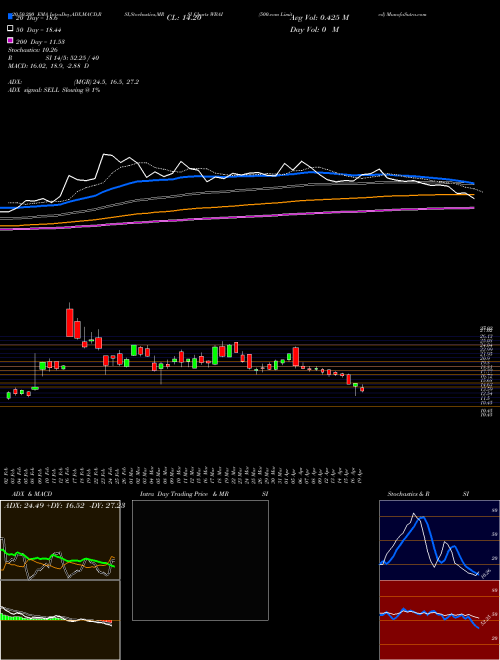Click 'Intra Day Trading Price & MRSI' title
Image resolution: width=500 pixels, height=660 pixels.
[x=204, y=494]
